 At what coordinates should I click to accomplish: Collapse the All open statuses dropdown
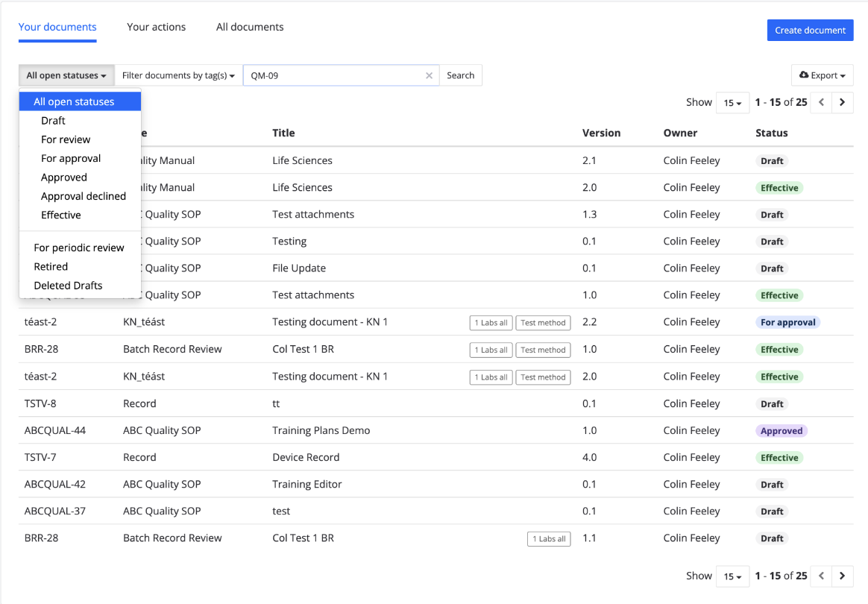coord(66,75)
